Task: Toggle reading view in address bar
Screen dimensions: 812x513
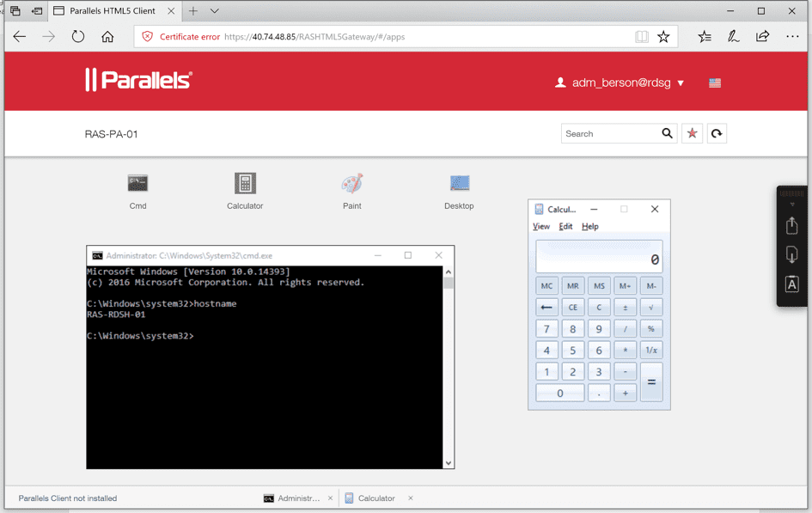Action: (x=642, y=37)
